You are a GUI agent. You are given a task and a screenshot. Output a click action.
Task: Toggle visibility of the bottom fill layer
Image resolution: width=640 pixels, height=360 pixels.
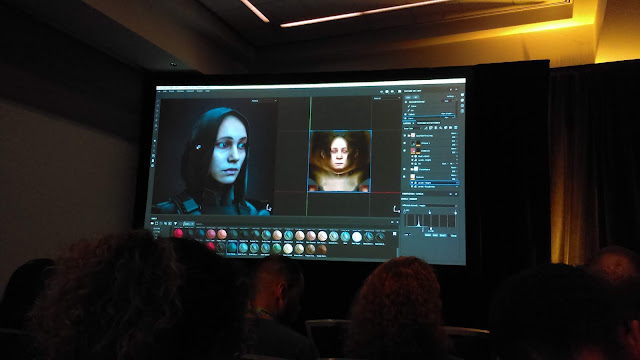(x=404, y=177)
